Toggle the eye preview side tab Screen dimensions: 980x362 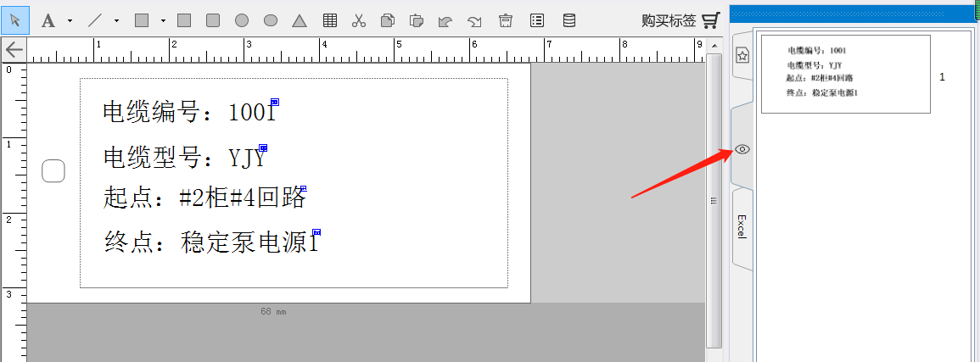[742, 149]
